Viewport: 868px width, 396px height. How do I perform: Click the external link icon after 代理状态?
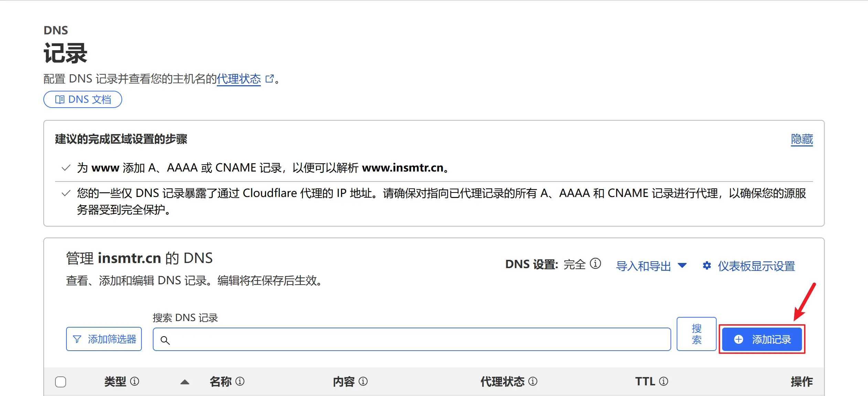[269, 79]
